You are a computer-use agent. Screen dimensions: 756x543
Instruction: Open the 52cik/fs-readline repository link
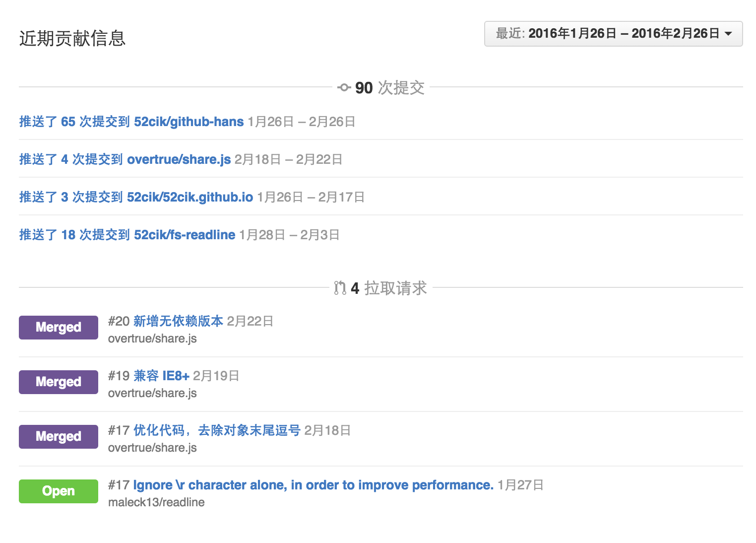pos(185,235)
